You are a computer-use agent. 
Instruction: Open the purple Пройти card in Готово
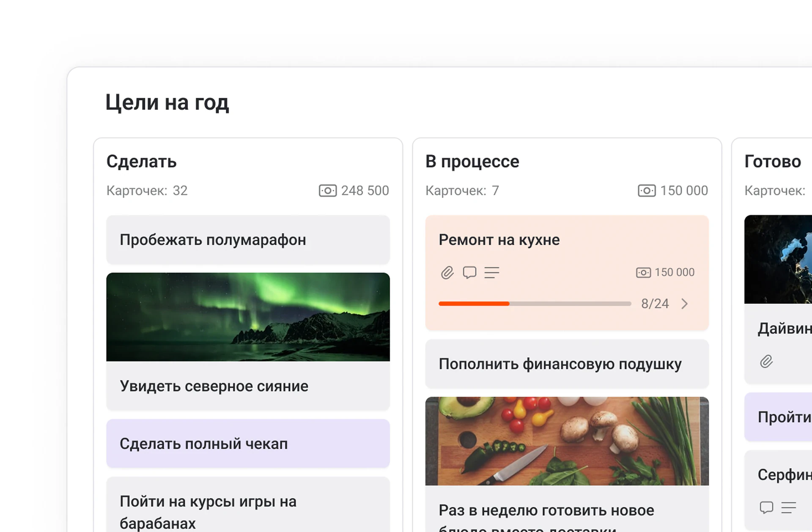coord(778,417)
